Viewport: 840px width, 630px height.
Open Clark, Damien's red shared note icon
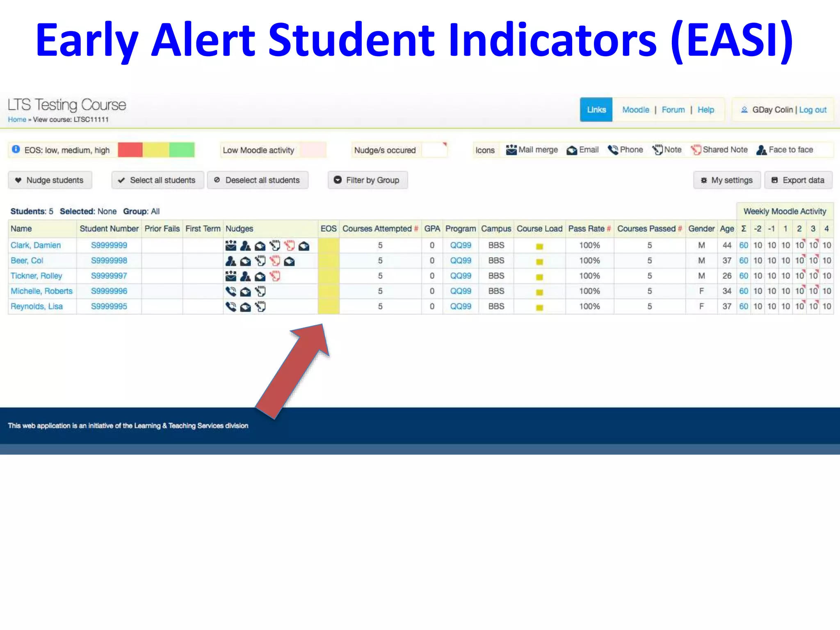click(x=290, y=246)
